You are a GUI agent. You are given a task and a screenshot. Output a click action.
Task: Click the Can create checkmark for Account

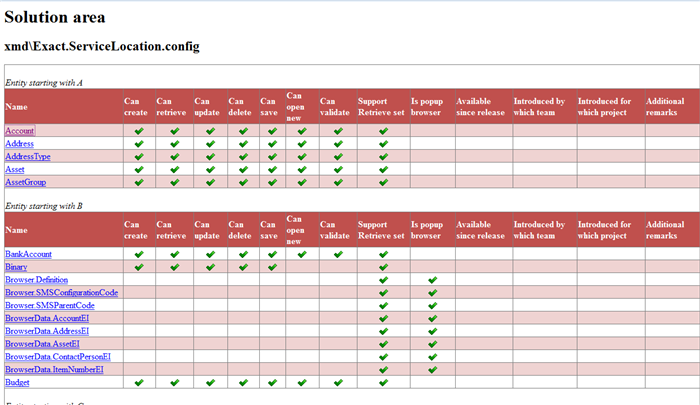pos(139,131)
